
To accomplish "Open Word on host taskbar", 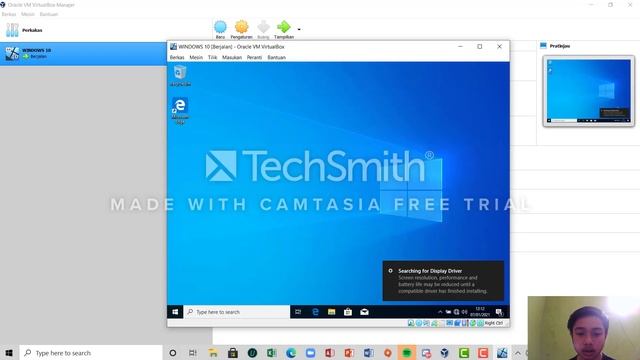I will point(369,353).
